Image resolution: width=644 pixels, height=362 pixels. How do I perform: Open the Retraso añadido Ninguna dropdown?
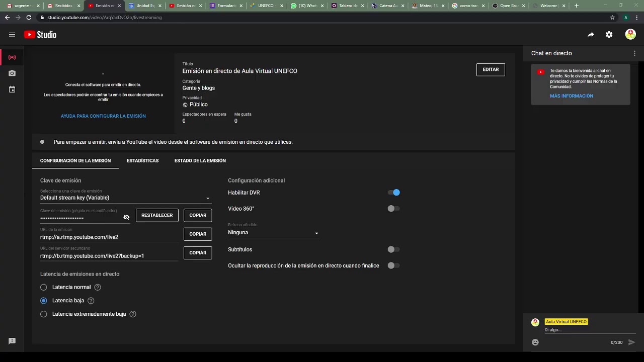click(274, 233)
